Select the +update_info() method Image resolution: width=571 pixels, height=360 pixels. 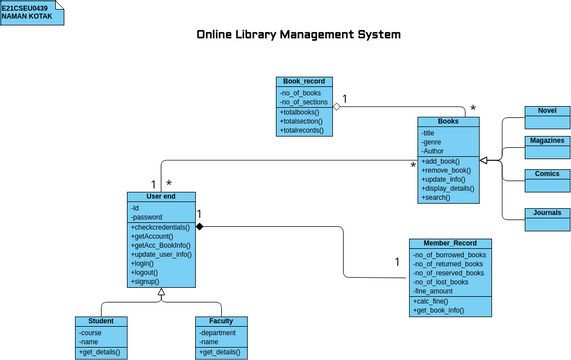click(x=443, y=179)
